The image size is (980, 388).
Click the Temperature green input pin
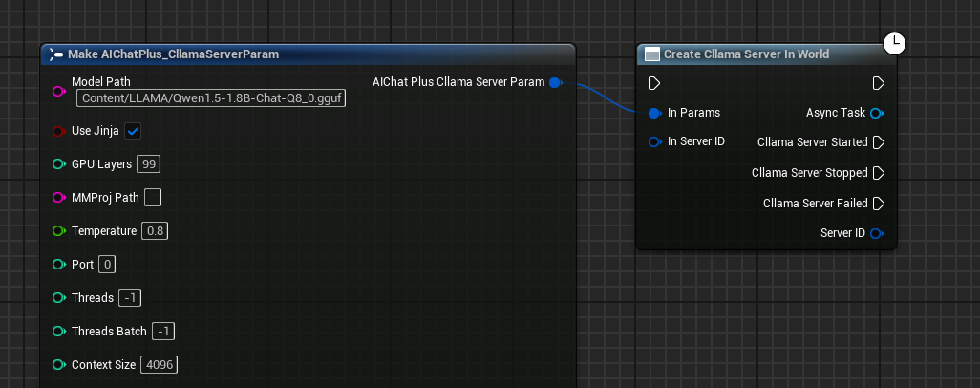pos(58,231)
